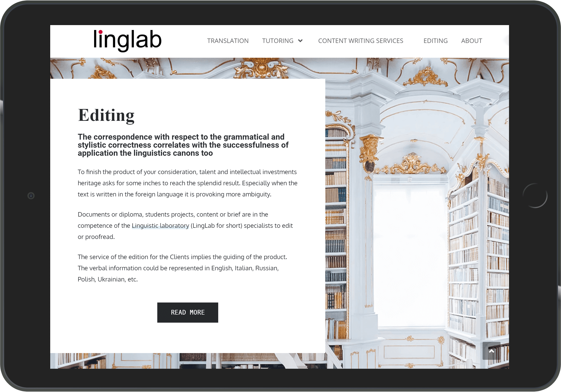
Task: Click the READ MORE button
Action: point(188,312)
